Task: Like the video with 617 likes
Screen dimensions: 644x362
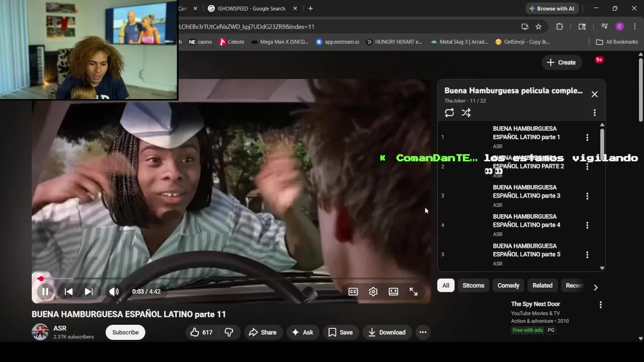Action: [201, 332]
